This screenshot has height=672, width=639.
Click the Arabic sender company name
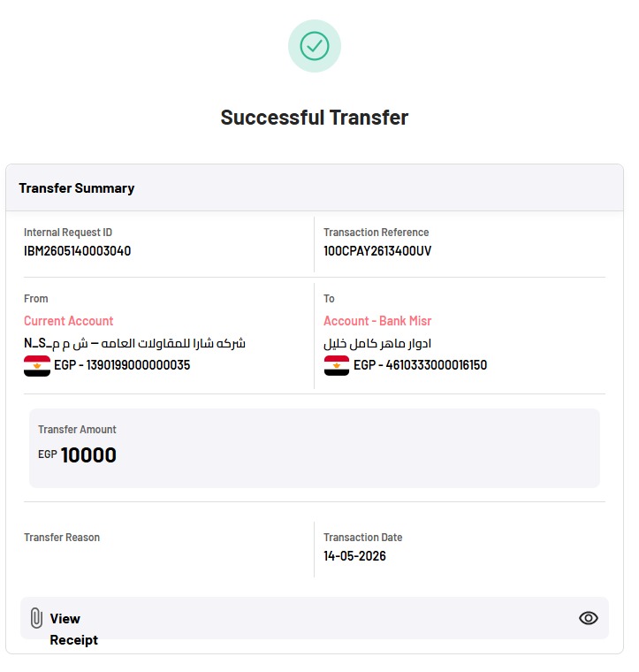click(134, 343)
